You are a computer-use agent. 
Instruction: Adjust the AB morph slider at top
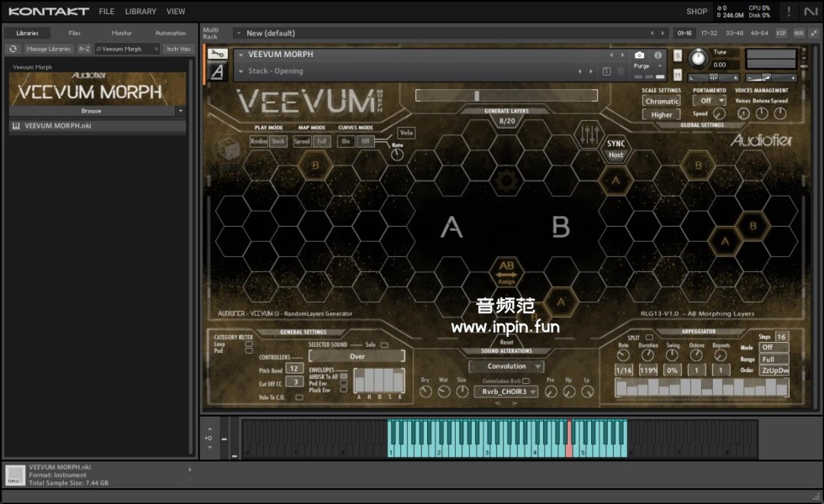click(x=506, y=96)
